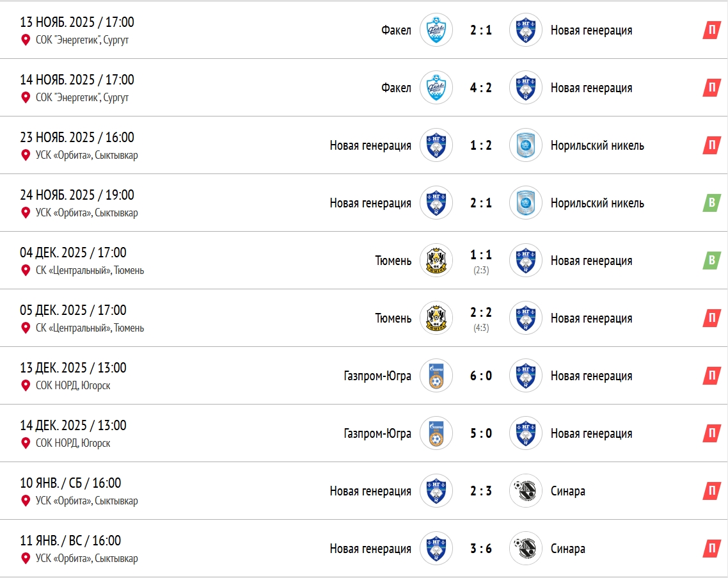Click green win badge for 04 December match

pos(711,261)
